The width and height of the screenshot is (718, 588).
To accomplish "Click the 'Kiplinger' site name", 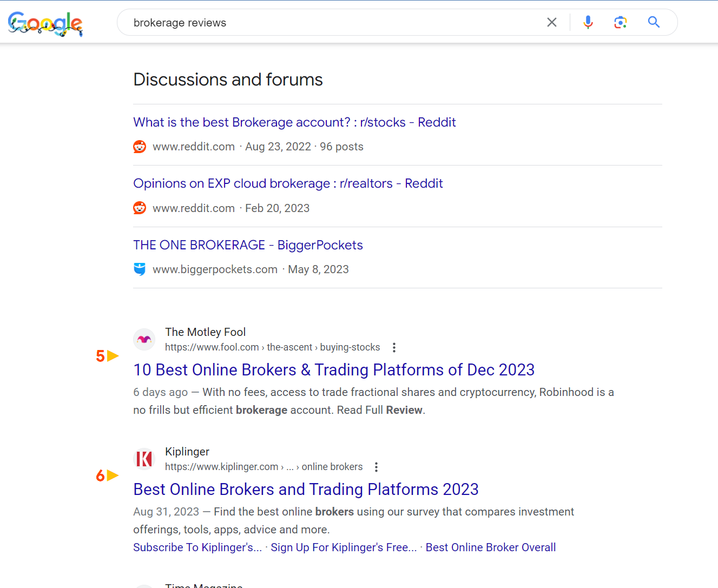I will tap(187, 452).
